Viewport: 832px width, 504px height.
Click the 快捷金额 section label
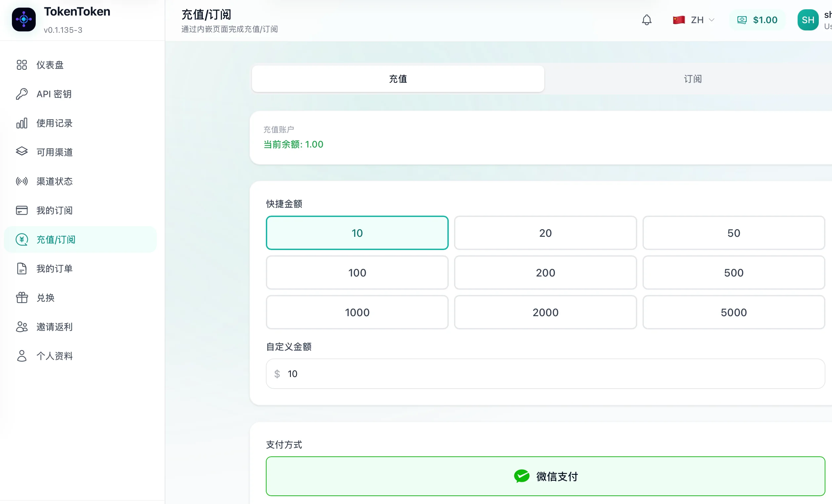coord(284,204)
